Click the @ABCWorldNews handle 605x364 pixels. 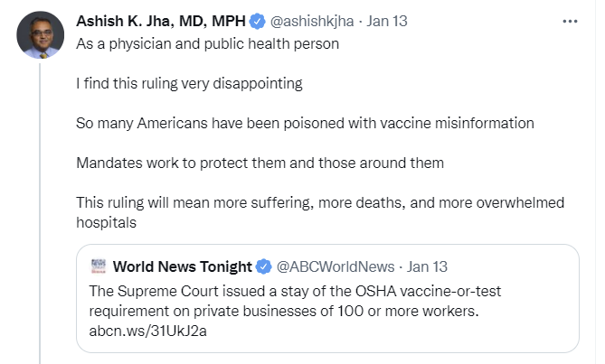click(x=335, y=266)
